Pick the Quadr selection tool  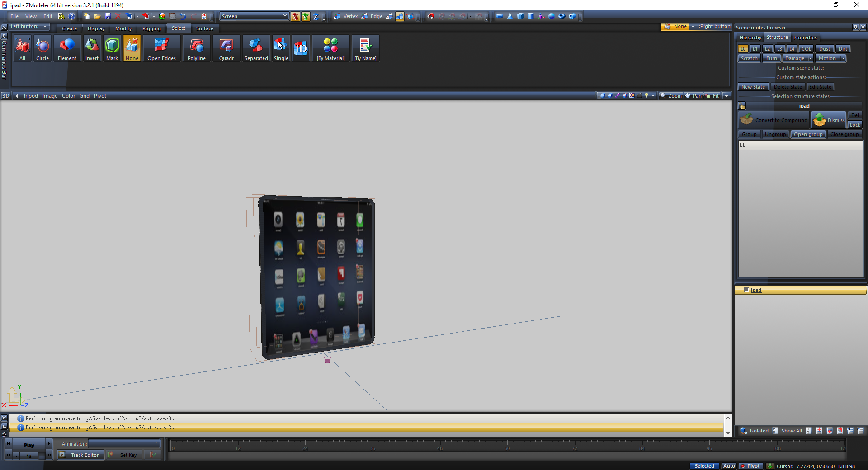[x=226, y=48]
